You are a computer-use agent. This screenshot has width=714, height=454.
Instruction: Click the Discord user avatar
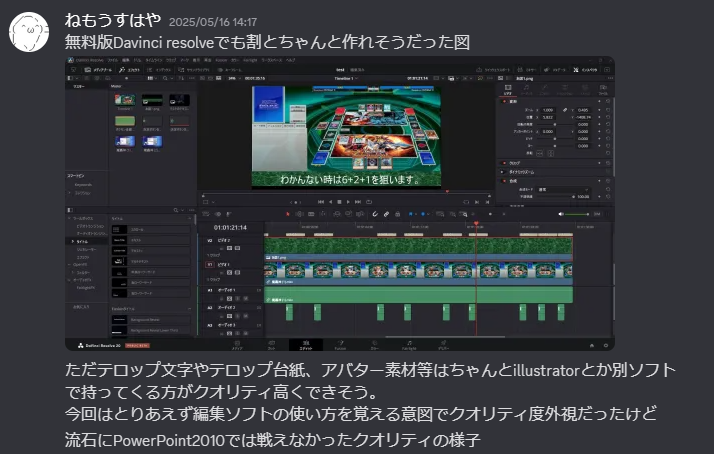click(x=29, y=32)
